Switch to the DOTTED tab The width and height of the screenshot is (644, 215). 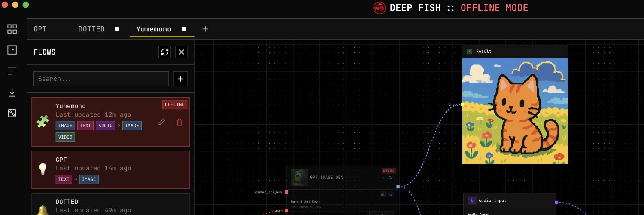click(91, 29)
